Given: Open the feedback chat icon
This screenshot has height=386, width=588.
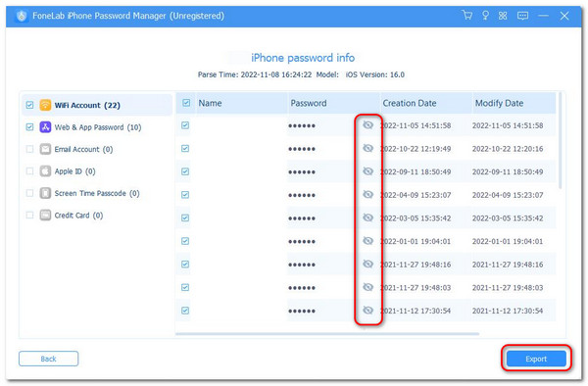Looking at the screenshot, I should 522,16.
